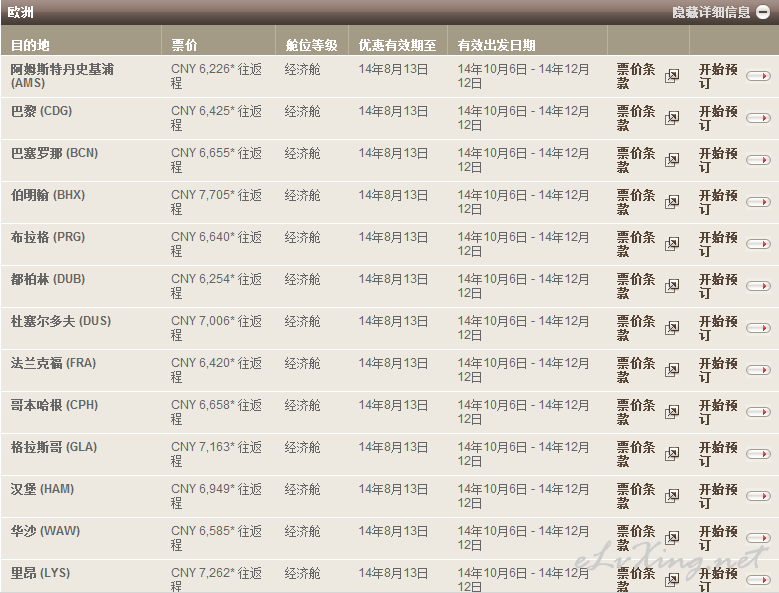Click red arrow booking button for 巴黎 (CDG)
The height and width of the screenshot is (593, 779).
(758, 118)
